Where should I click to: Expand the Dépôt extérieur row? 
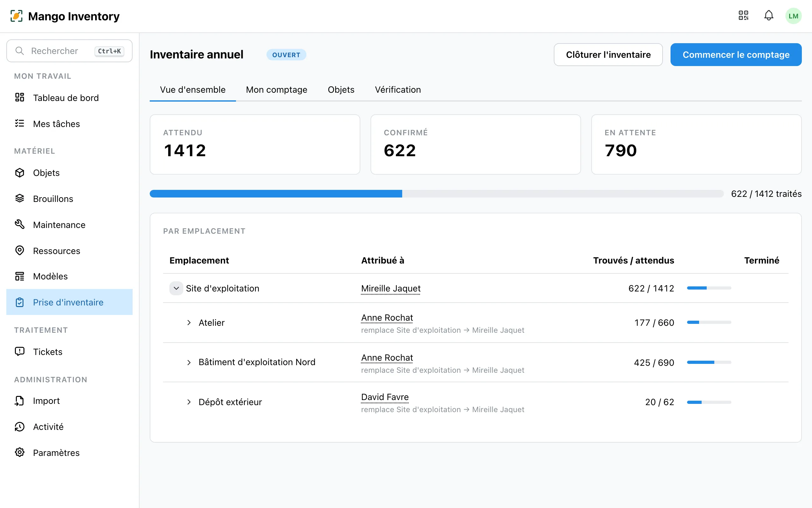coord(189,402)
